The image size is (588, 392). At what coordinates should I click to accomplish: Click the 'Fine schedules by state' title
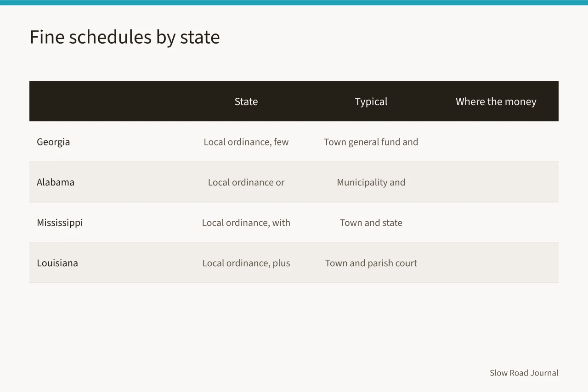pos(124,37)
